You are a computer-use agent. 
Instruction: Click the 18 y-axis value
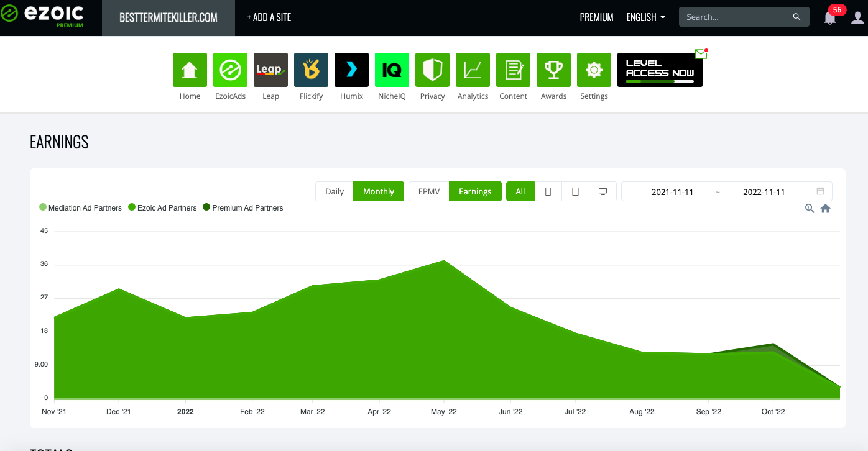[x=44, y=331]
